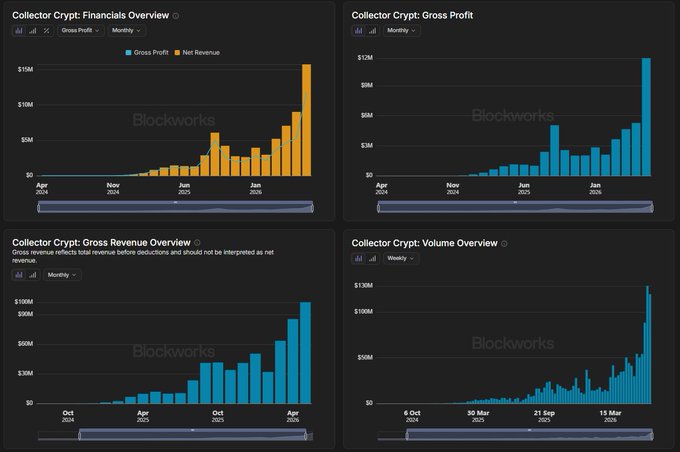Image resolution: width=680 pixels, height=452 pixels.
Task: Click the $60M axis label
Action: coord(25,344)
